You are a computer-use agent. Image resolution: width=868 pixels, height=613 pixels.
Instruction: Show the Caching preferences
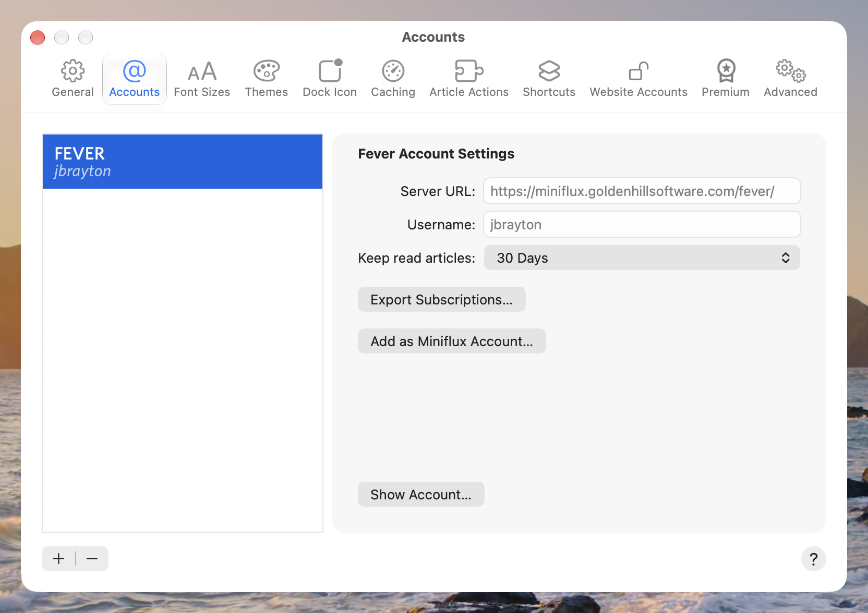pos(393,79)
